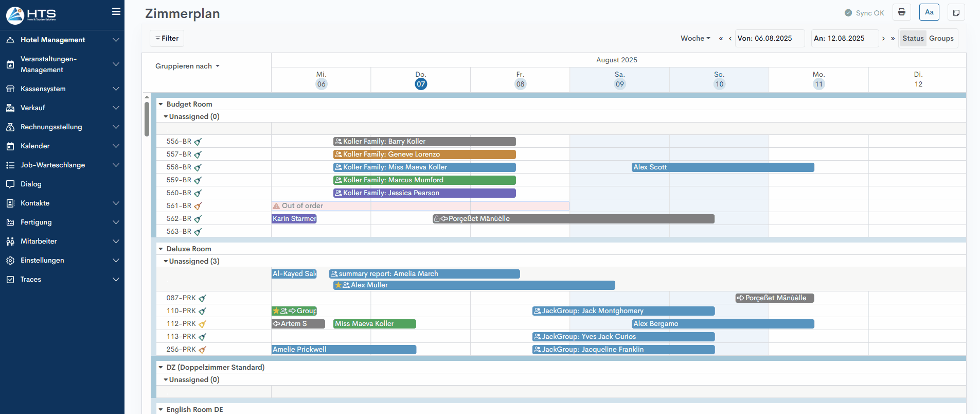This screenshot has height=414, width=980.
Task: Switch view to Groups mode
Action: [x=941, y=39]
